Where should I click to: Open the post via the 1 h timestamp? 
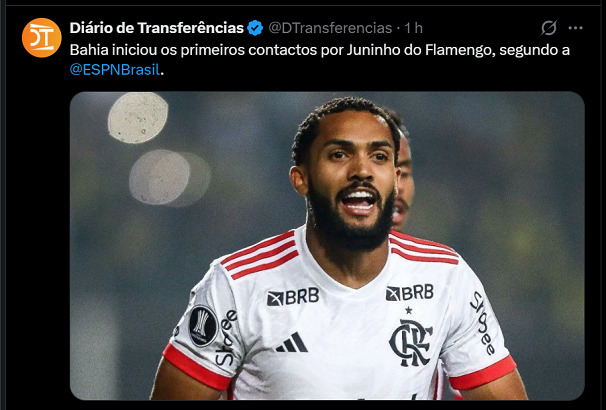(414, 28)
